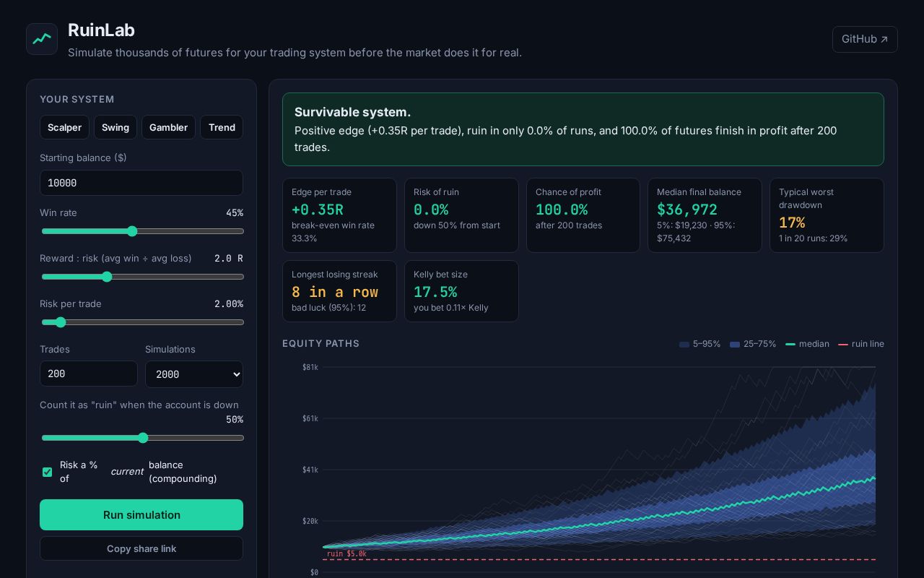924x578 pixels.
Task: Open the Simulations dropdown
Action: pos(194,374)
